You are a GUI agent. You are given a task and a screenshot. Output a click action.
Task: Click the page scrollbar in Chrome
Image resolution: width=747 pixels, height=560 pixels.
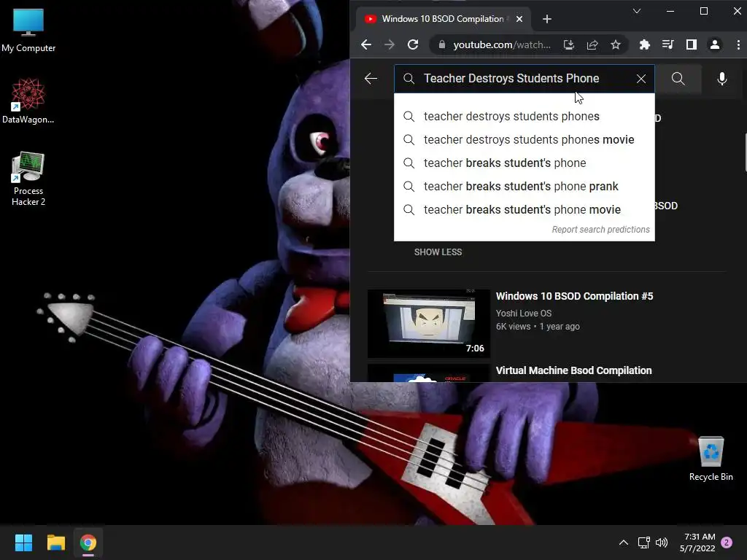click(745, 154)
